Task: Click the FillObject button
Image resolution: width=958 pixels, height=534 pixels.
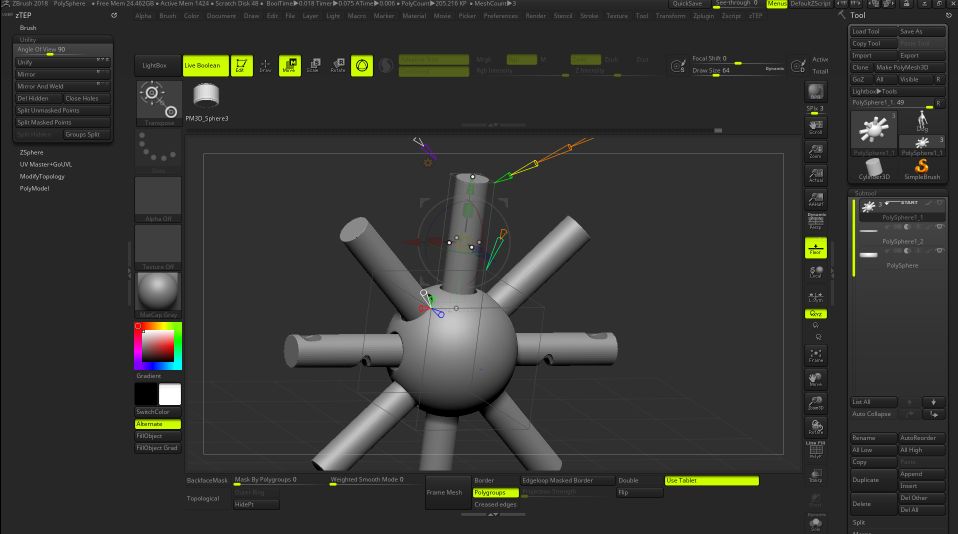Action: point(158,436)
